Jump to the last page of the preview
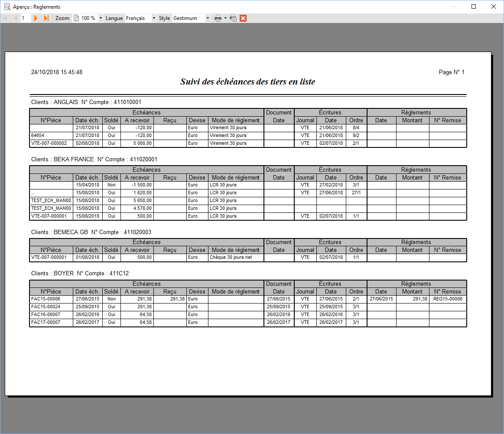The image size is (504, 434). 46,18
